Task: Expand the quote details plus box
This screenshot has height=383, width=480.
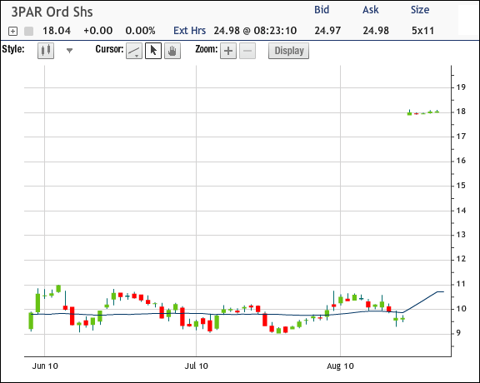Action: [x=13, y=31]
